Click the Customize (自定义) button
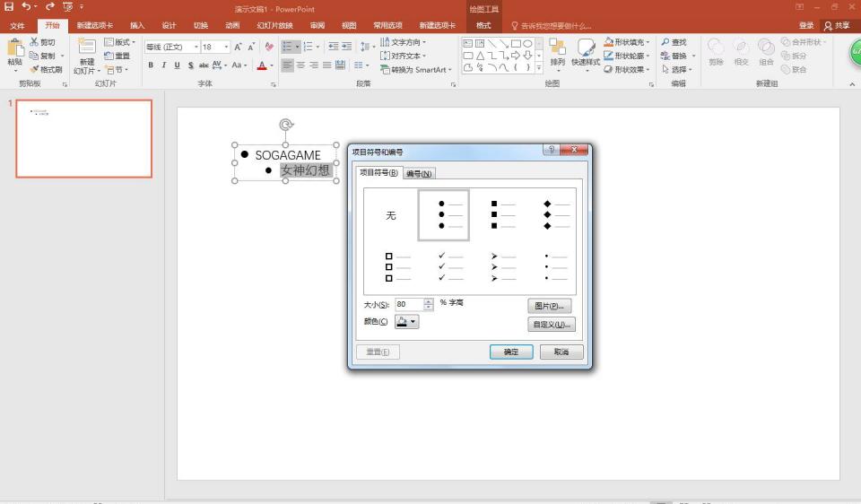This screenshot has width=861, height=504. (x=551, y=325)
